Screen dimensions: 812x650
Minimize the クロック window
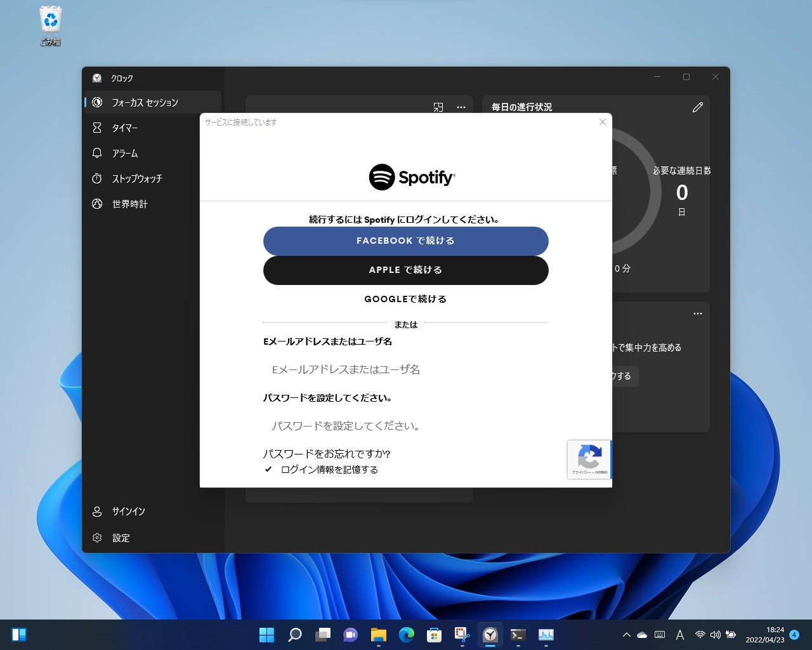(657, 77)
